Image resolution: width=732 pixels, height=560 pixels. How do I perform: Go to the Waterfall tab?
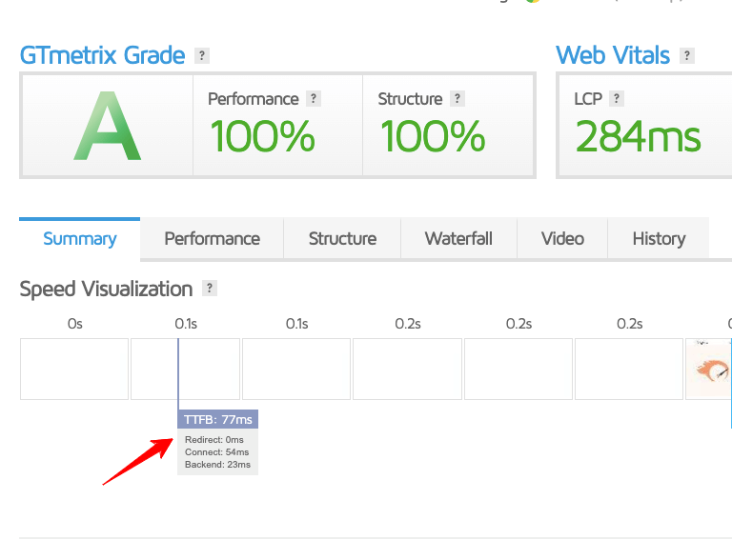pos(458,238)
